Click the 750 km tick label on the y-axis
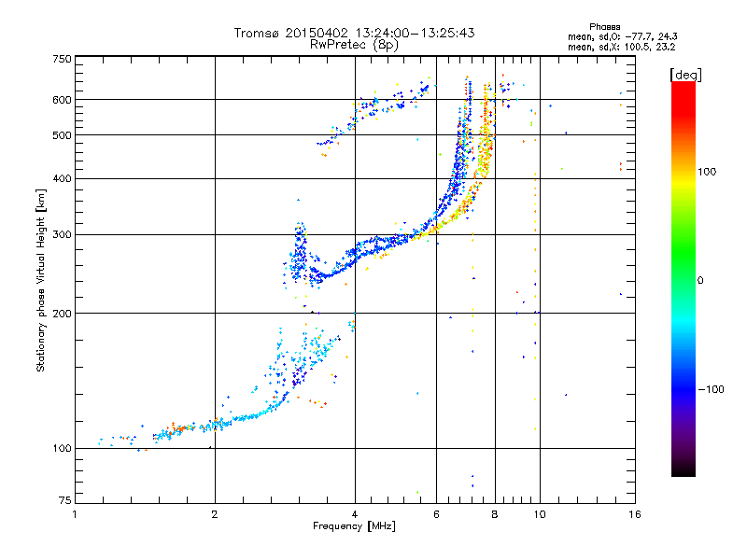The height and width of the screenshot is (560, 747). [61, 59]
